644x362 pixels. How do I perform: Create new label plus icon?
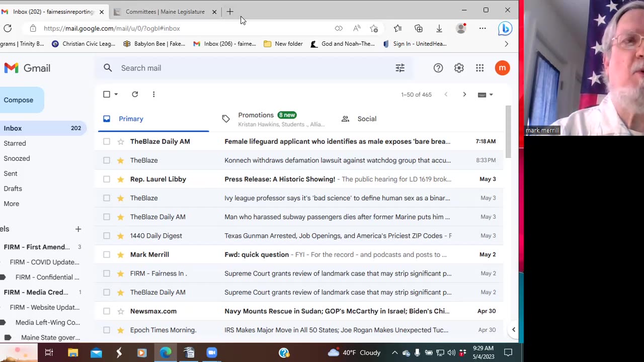[x=78, y=229]
